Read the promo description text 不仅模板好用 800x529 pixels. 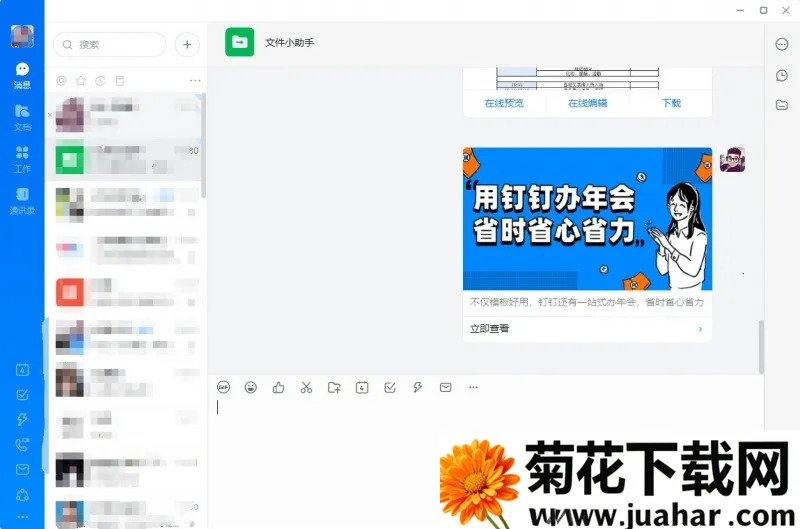(x=586, y=302)
